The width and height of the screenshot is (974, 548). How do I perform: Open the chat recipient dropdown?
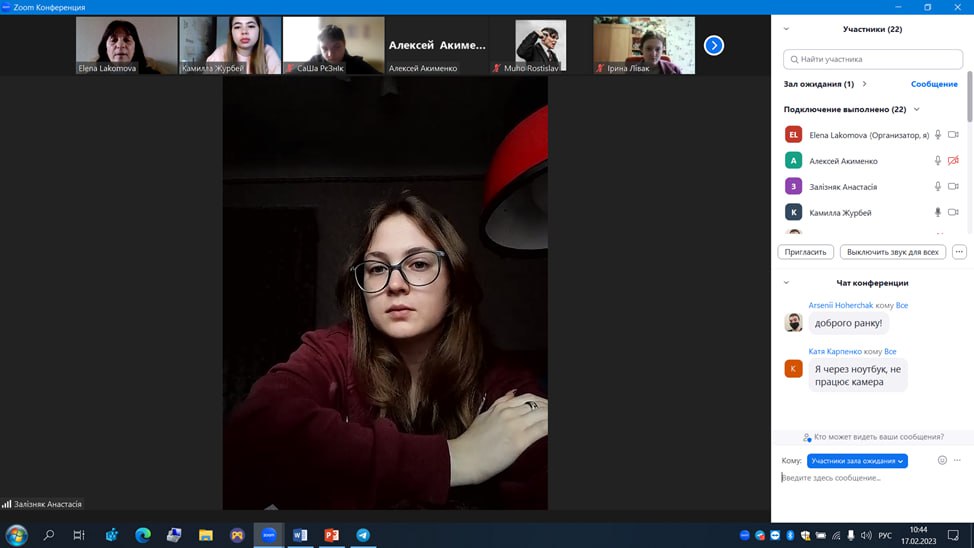click(x=857, y=461)
